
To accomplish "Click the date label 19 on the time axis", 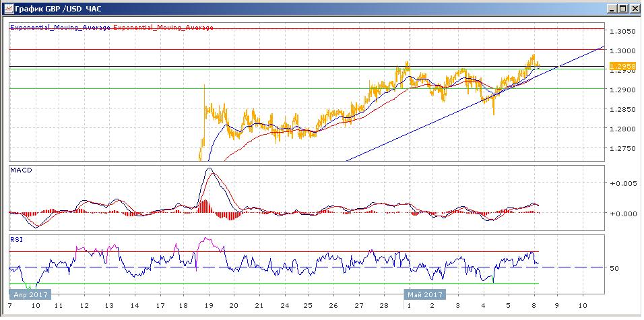I will (x=209, y=306).
